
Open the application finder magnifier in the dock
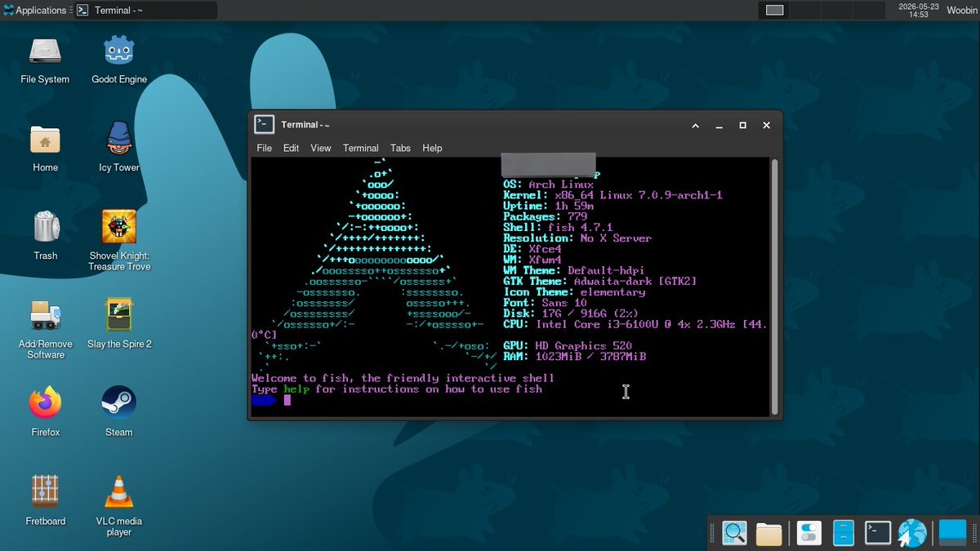(x=734, y=533)
